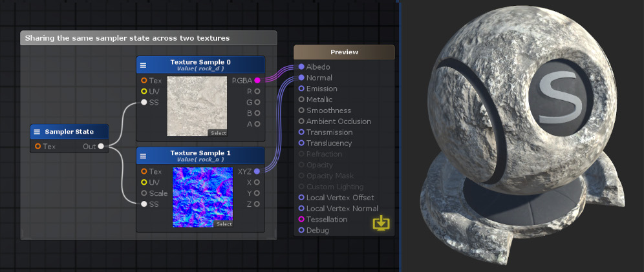Select the Normal input port on Preview
This screenshot has height=272, width=644.
(x=301, y=78)
